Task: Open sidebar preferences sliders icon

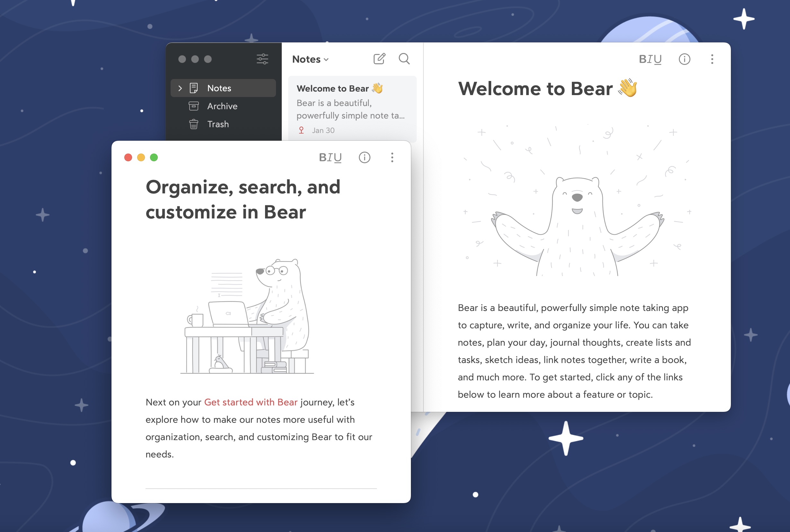Action: click(262, 59)
